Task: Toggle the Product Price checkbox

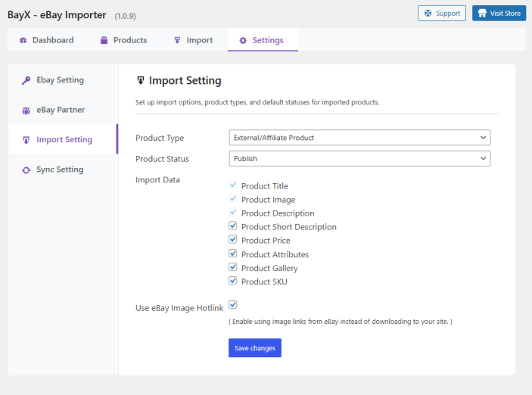Action: click(x=233, y=240)
